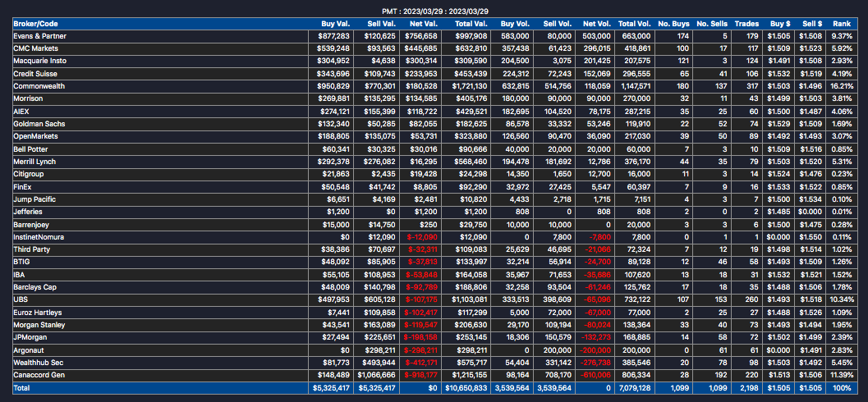Viewport: 868px width, 402px height.
Task: Click UBS sell value $605,128
Action: [x=379, y=299]
